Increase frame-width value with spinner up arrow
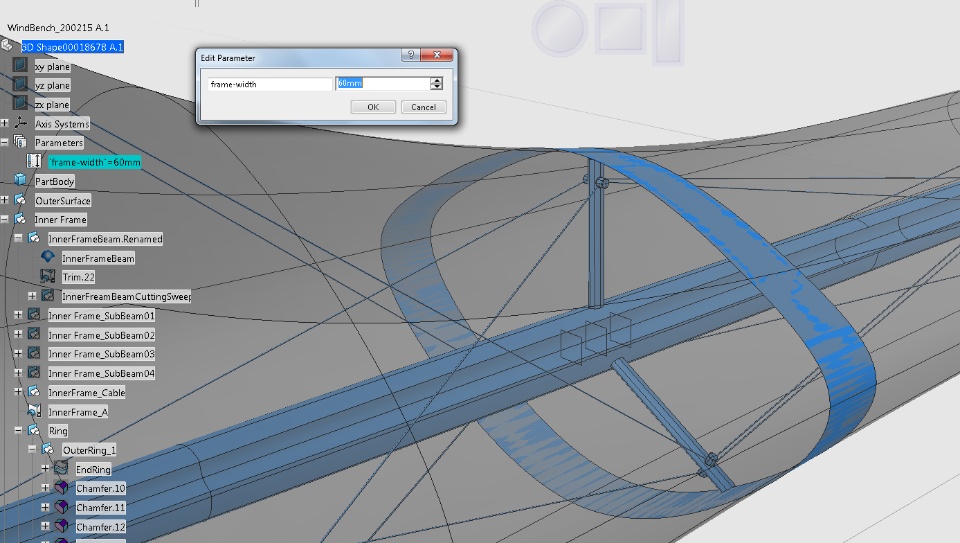Viewport: 960px width, 543px height. (437, 80)
